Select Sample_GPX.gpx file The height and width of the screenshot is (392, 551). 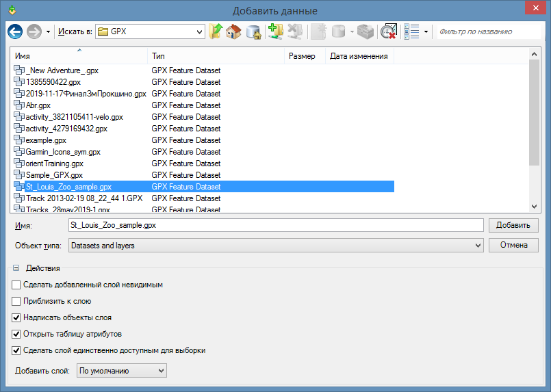click(54, 174)
